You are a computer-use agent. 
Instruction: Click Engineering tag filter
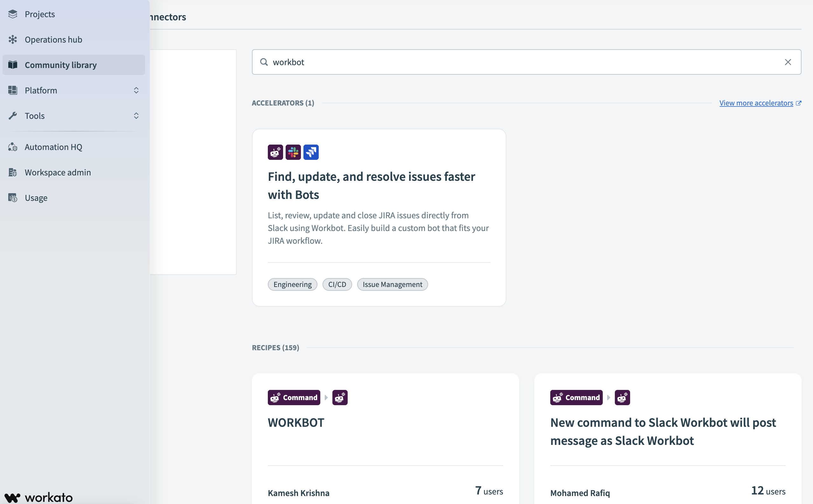tap(292, 284)
